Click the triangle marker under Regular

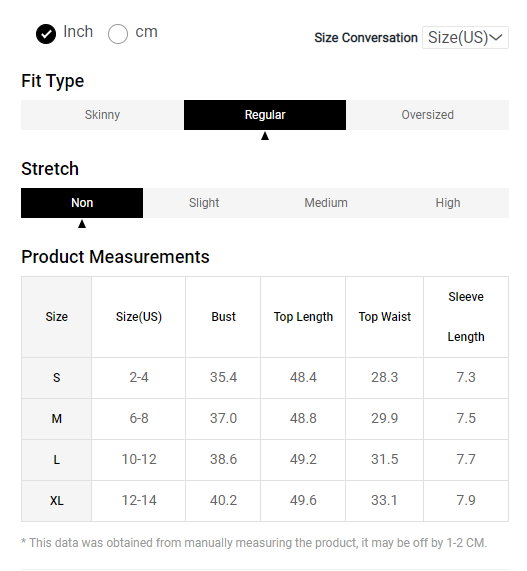265,136
